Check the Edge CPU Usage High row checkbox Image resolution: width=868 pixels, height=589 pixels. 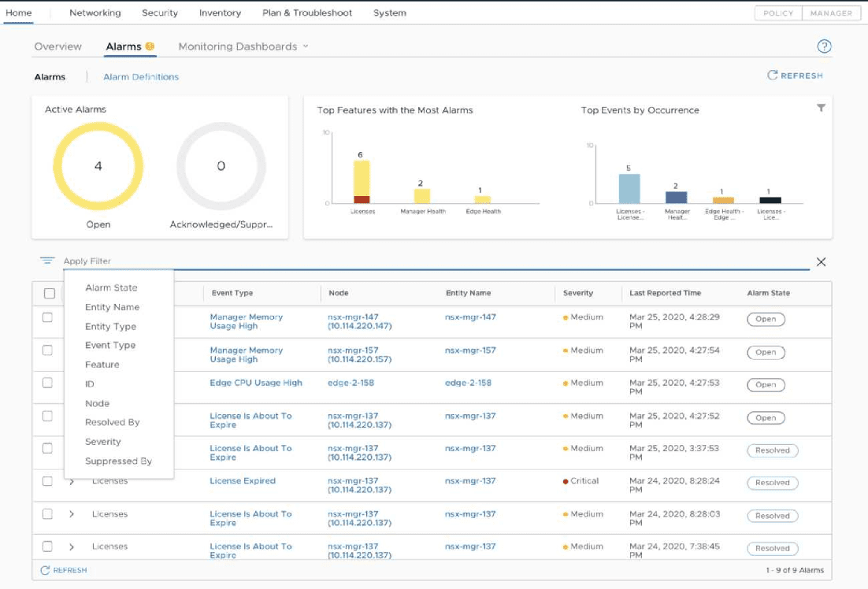(x=47, y=383)
